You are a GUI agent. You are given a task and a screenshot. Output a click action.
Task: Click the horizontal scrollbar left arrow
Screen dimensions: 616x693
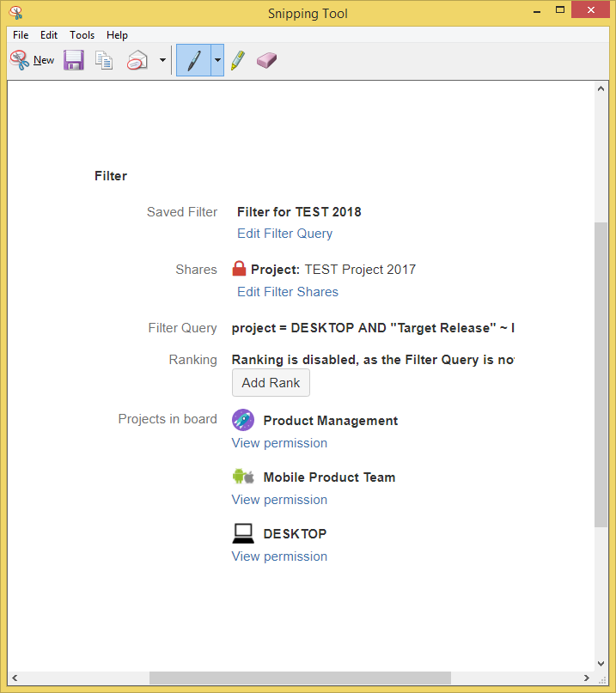tap(15, 678)
